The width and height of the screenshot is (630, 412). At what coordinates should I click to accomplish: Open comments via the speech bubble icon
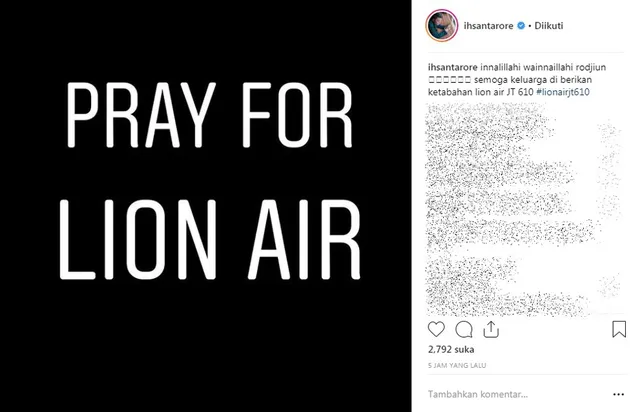coord(463,329)
